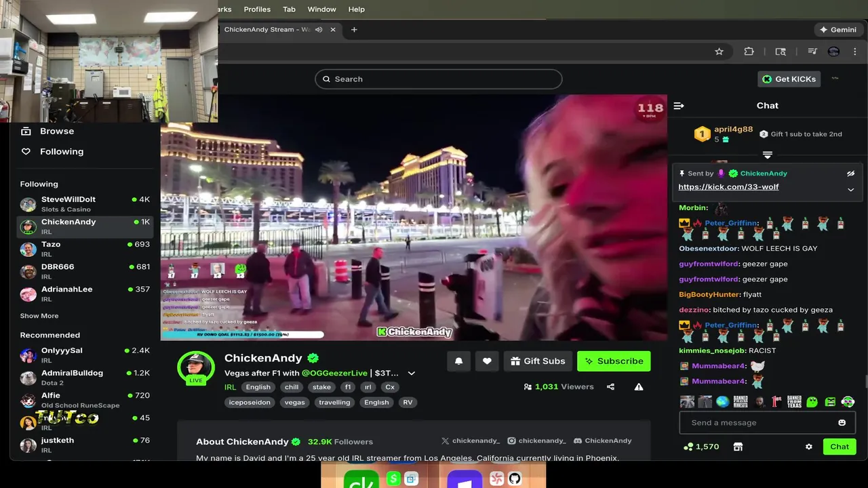The height and width of the screenshot is (488, 868).
Task: Click the Get KICKs button
Action: click(789, 79)
